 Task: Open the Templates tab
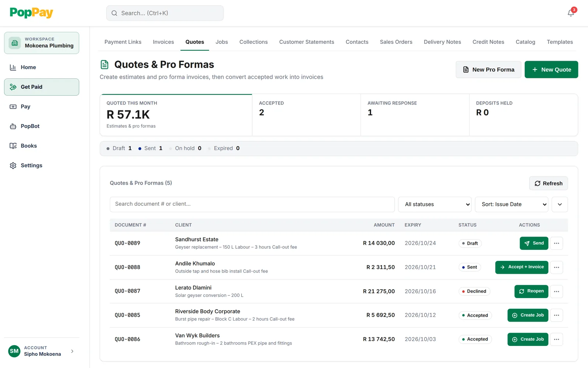pos(560,42)
